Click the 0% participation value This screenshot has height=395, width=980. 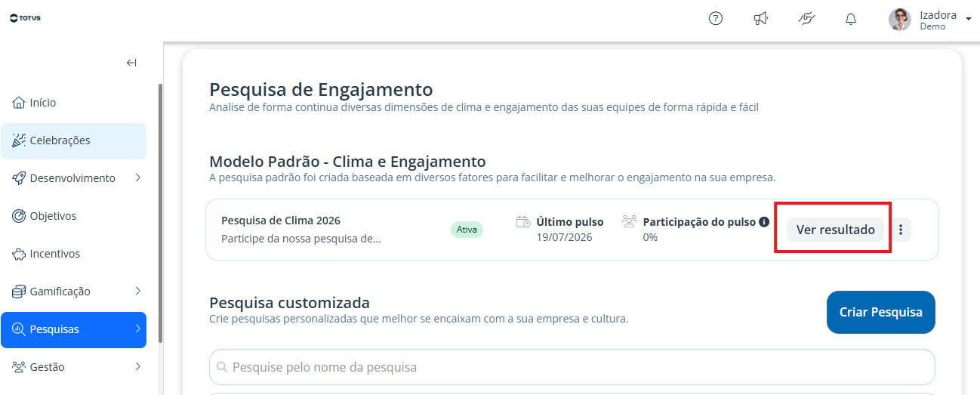tap(650, 237)
